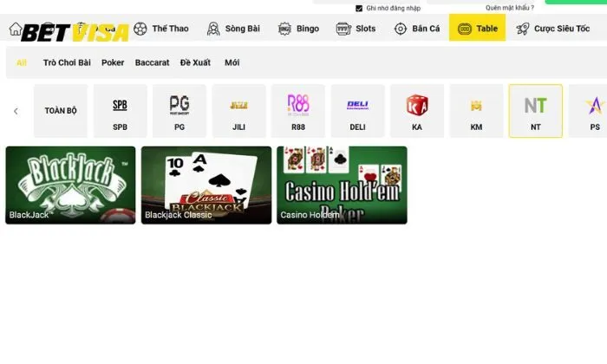
Task: Open the Blackjack Classic game thumbnail
Action: click(206, 185)
